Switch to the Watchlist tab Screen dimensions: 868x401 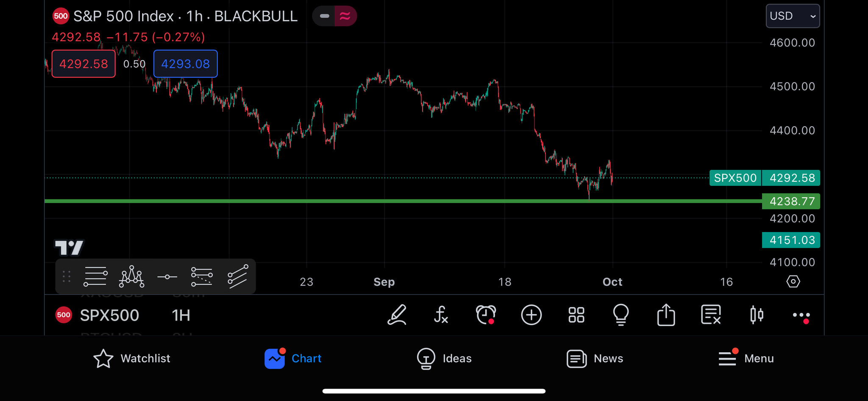click(132, 359)
